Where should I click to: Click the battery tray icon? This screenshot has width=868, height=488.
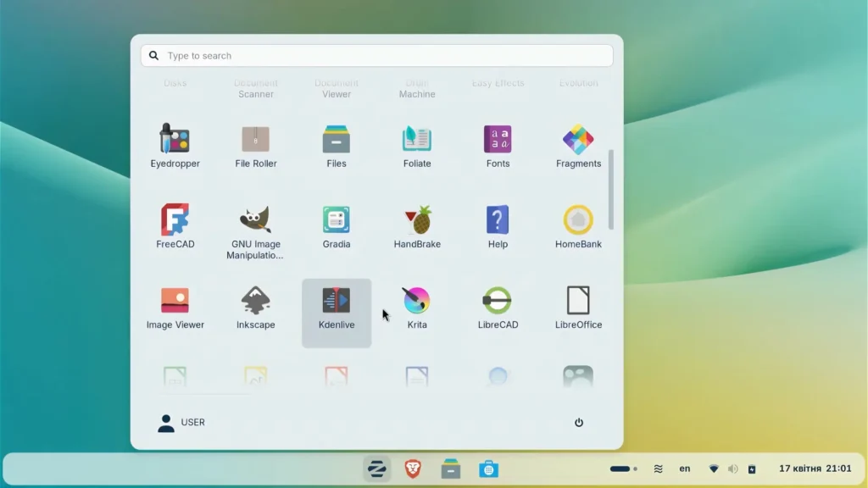pyautogui.click(x=752, y=469)
